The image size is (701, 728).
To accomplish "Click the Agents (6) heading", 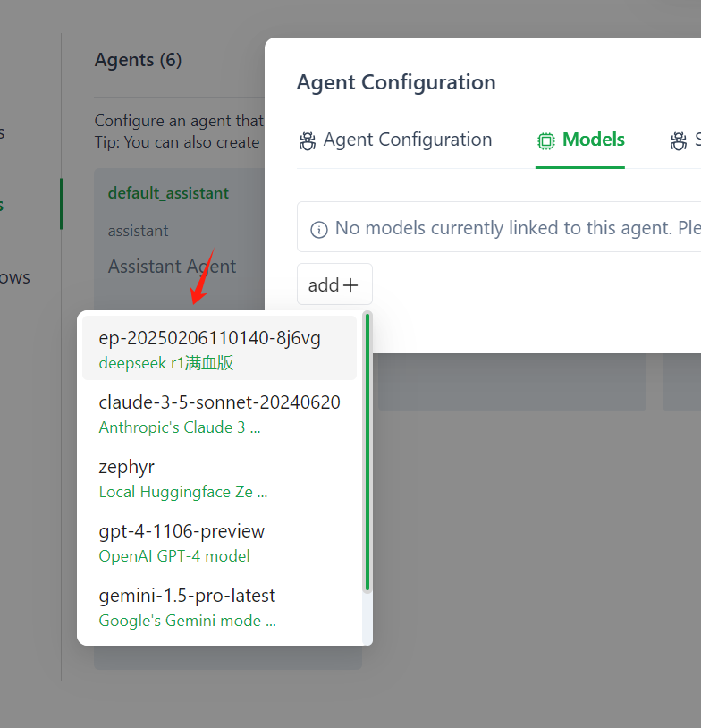I will click(139, 60).
